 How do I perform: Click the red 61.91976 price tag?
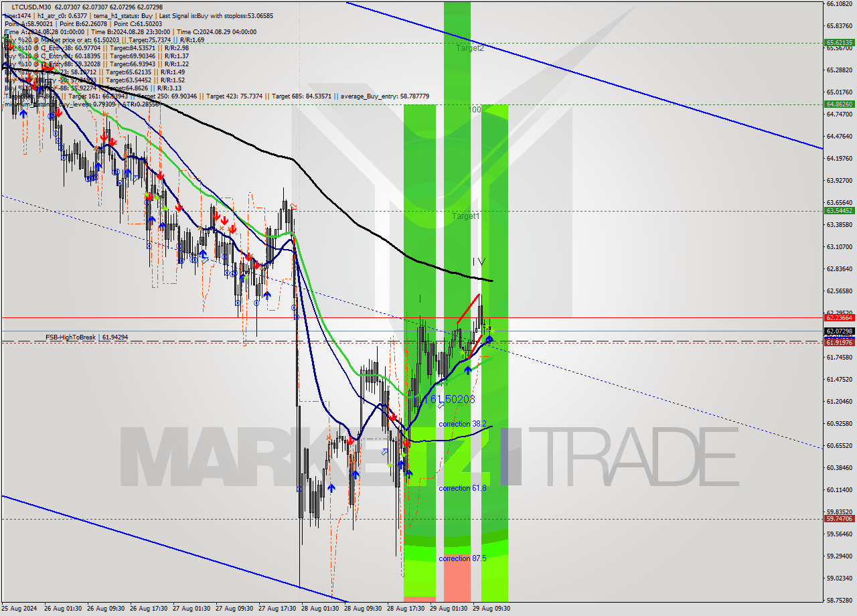[839, 342]
